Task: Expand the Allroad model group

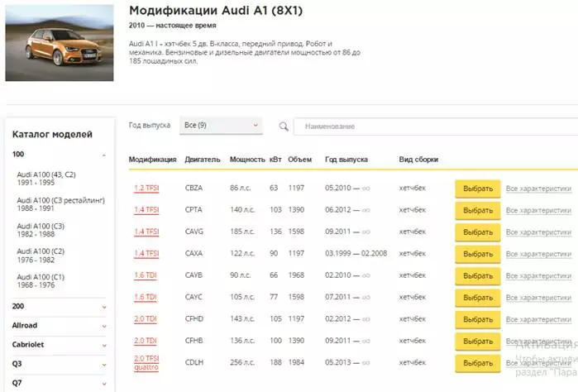Action: (x=59, y=326)
